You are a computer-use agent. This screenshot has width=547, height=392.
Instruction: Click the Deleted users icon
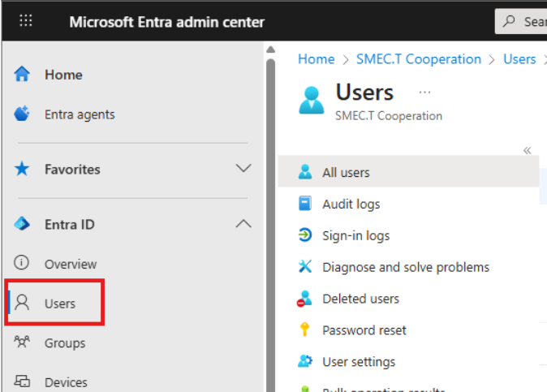304,299
